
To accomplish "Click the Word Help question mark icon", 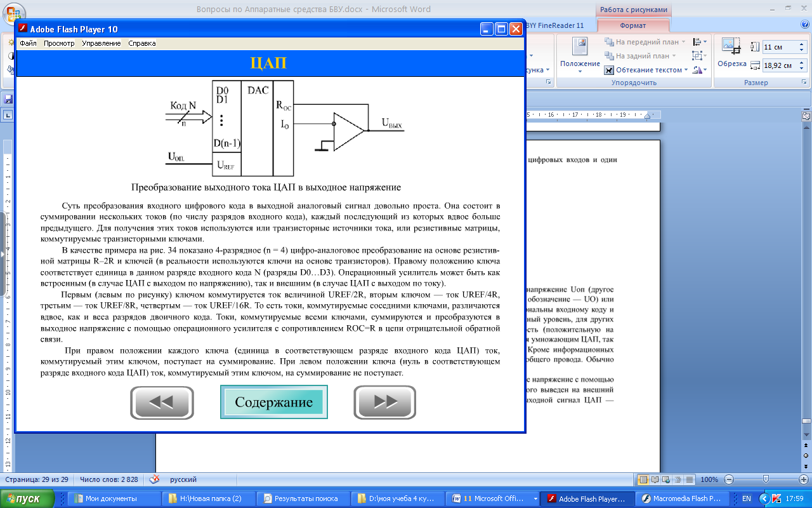I will coord(805,24).
